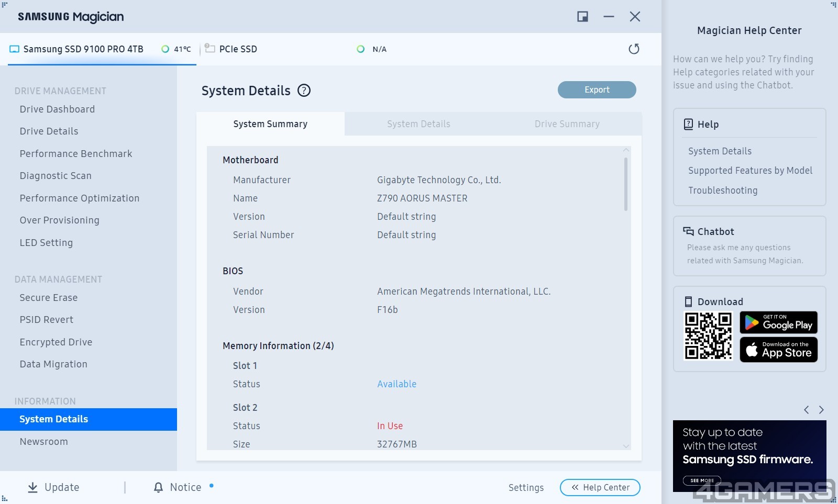Switch to the Drive Summary tab
This screenshot has width=838, height=504.
567,124
